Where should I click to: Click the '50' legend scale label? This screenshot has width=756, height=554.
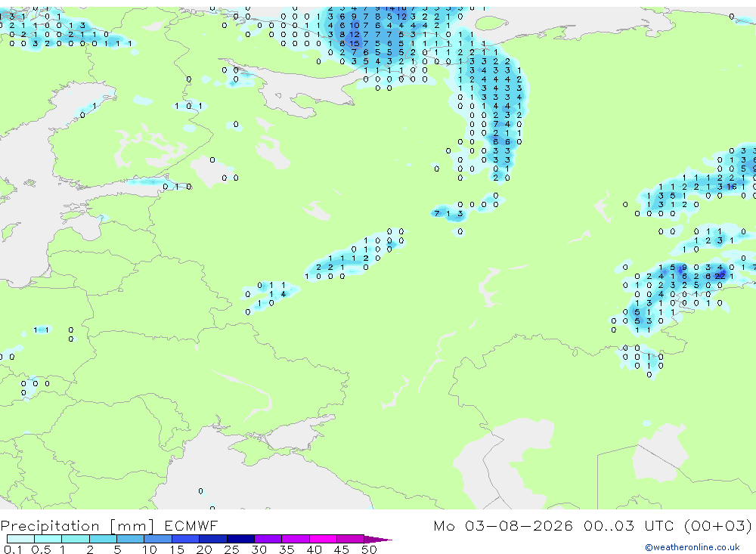(x=369, y=549)
